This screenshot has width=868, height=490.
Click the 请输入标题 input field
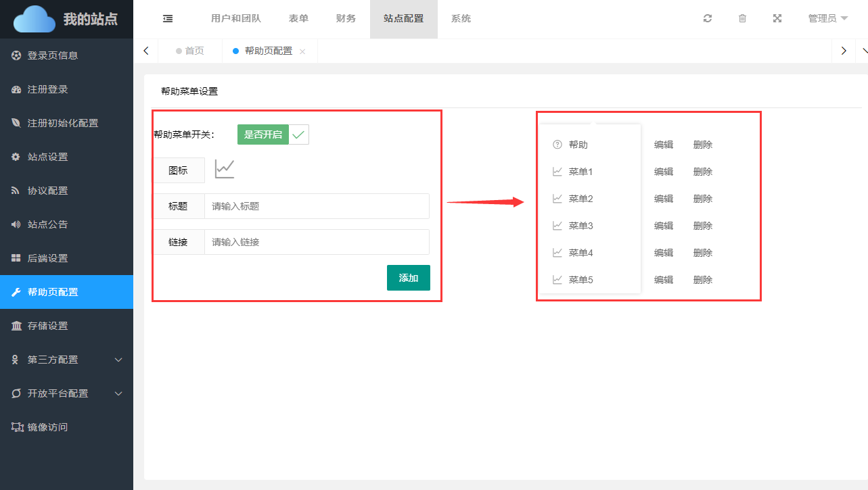pyautogui.click(x=317, y=206)
